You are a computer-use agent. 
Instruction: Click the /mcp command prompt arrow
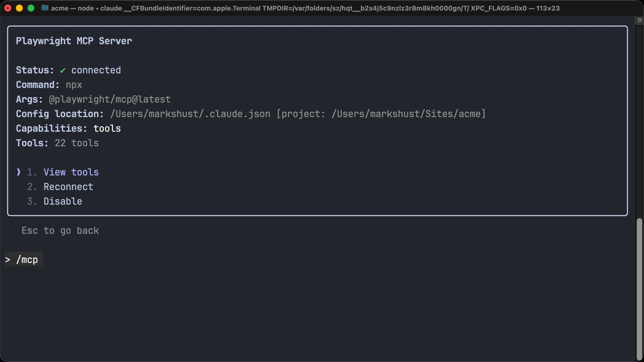coord(8,259)
